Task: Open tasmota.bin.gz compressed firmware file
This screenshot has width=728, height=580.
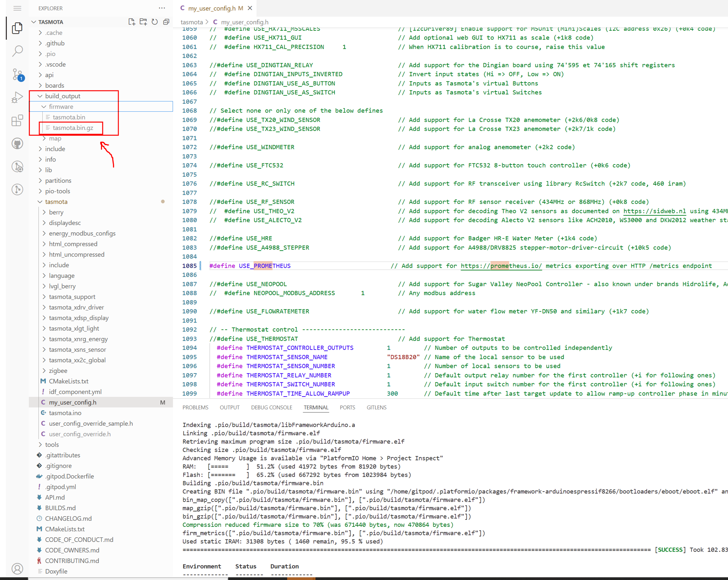Action: point(73,128)
